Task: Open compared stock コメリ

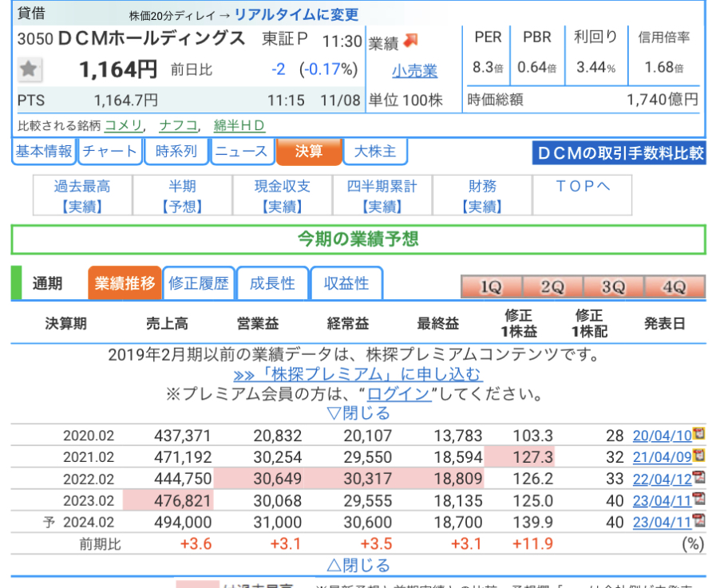Action: click(x=124, y=126)
